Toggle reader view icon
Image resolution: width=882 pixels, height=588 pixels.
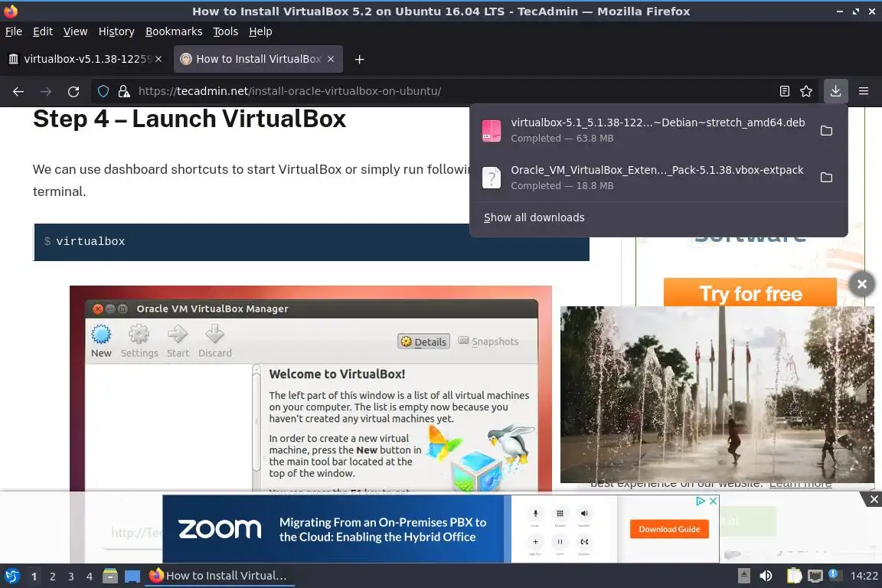785,91
